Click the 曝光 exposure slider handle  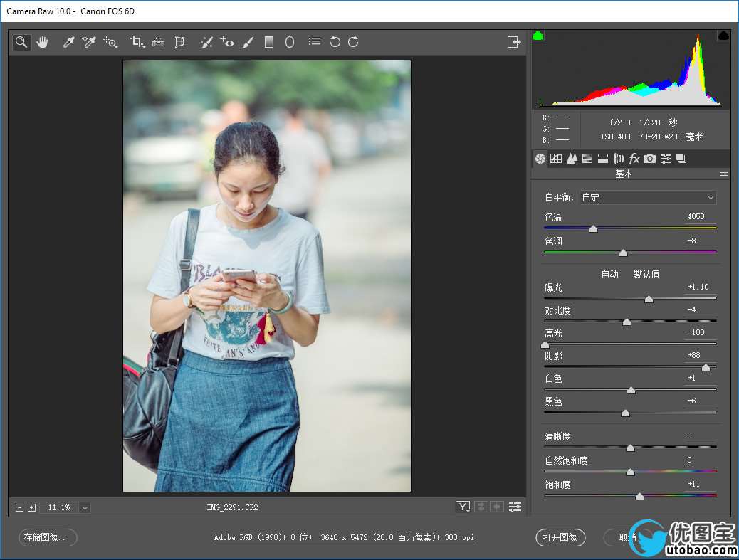coord(649,300)
